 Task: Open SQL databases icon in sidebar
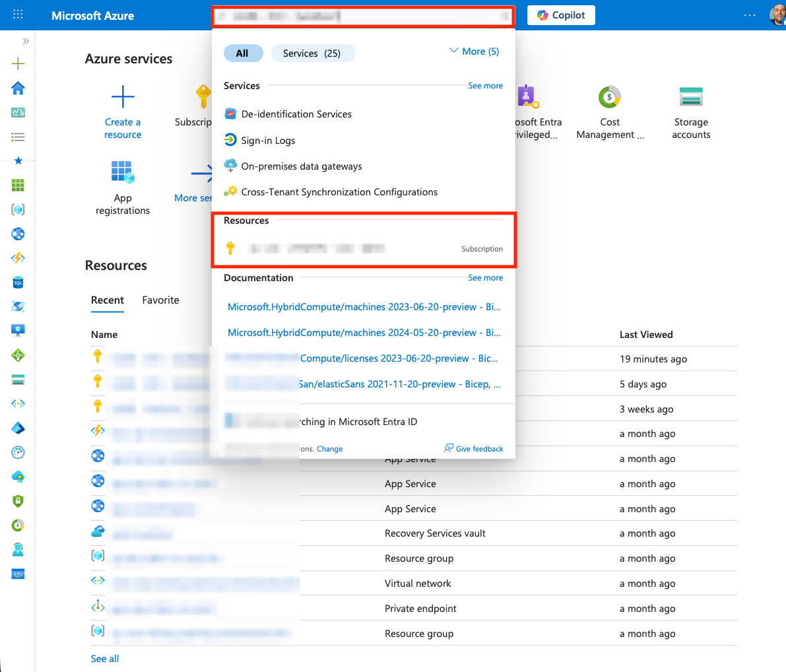point(18,283)
